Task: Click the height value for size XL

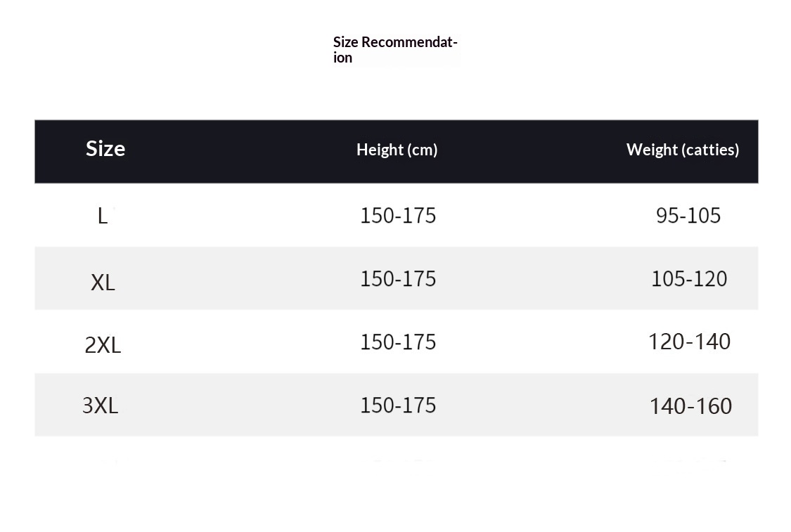Action: (x=398, y=278)
